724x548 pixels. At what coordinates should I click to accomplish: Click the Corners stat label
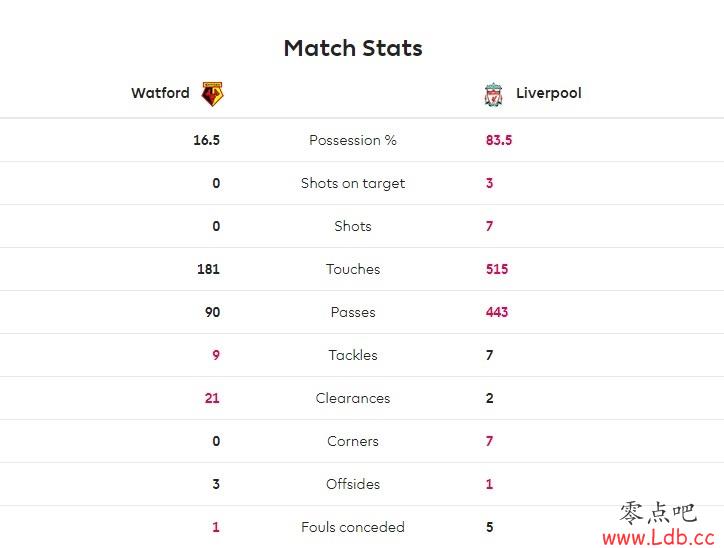pyautogui.click(x=353, y=441)
